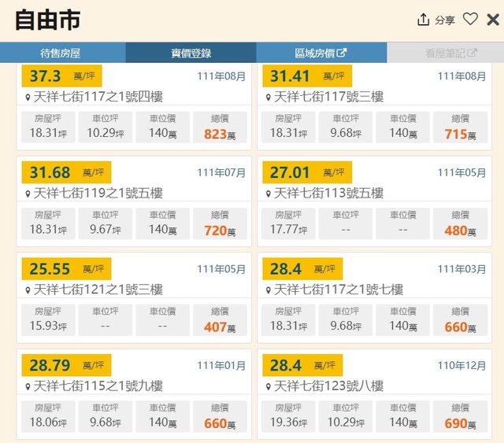
Task: Click the heart favorite icon
Action: (470, 20)
